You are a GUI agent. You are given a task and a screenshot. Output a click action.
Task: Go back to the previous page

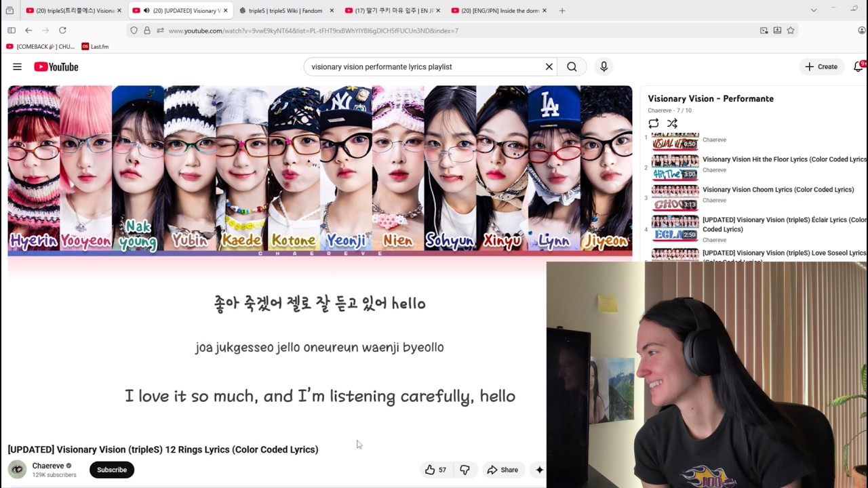pos(28,30)
